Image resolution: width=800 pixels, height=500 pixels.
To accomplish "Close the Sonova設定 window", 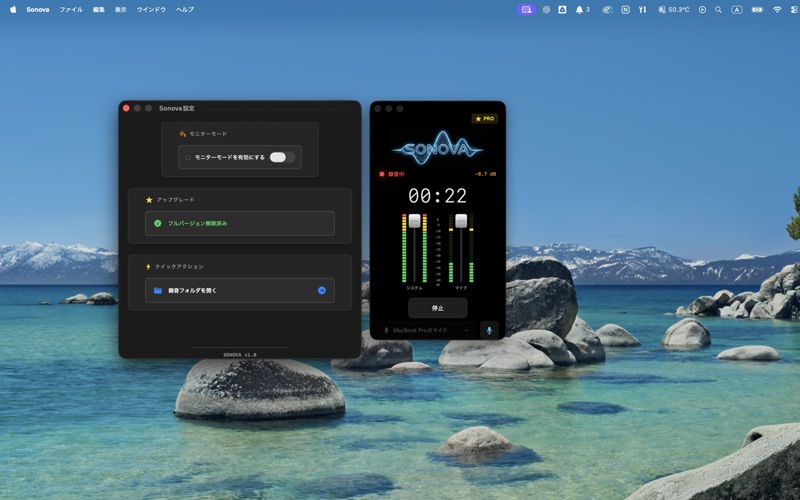I will (126, 108).
